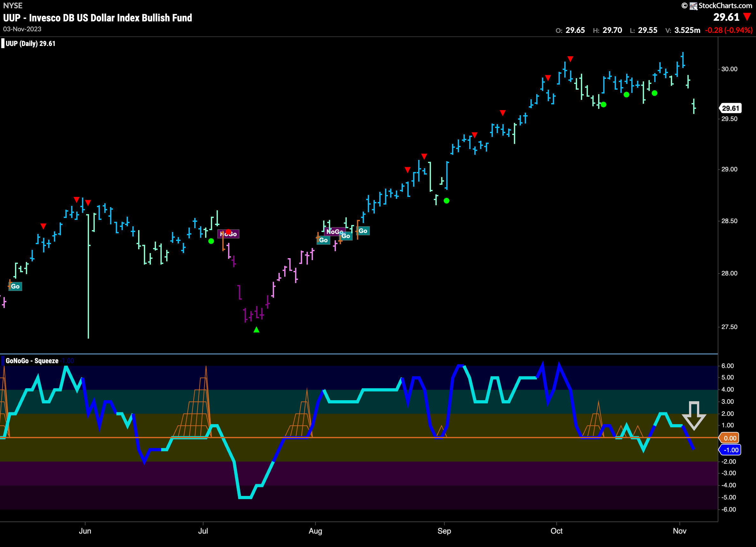This screenshot has height=547, width=756.
Task: Click the -0.28 (-0.94%) change value
Action: (729, 30)
